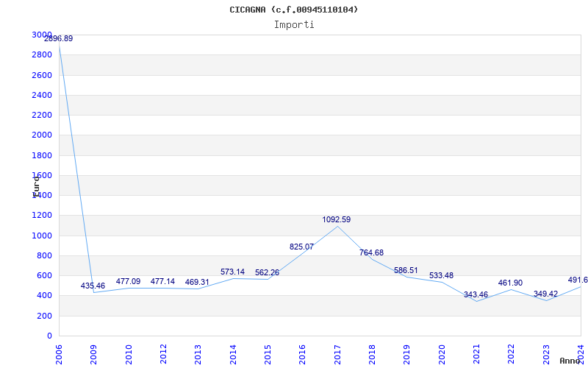Viewport: 588px width, 368px height.
Task: Click the 2800 y-axis tick label
Action: 42,55
